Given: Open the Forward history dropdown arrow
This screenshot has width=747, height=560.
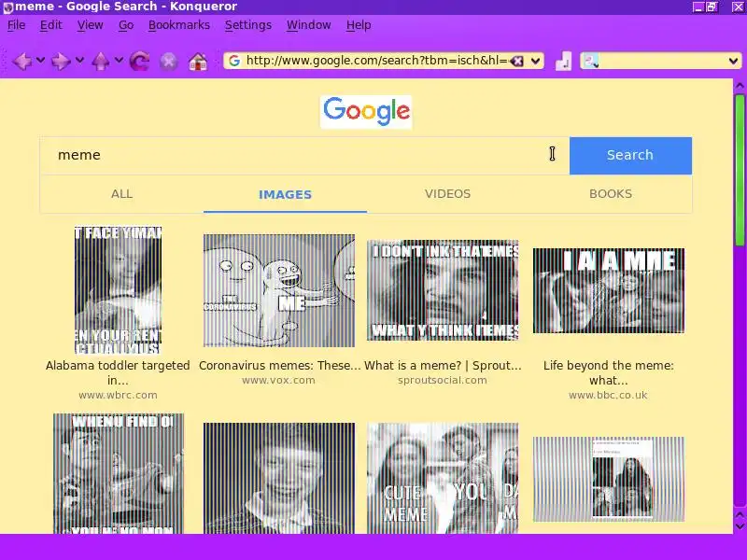Looking at the screenshot, I should coord(80,60).
